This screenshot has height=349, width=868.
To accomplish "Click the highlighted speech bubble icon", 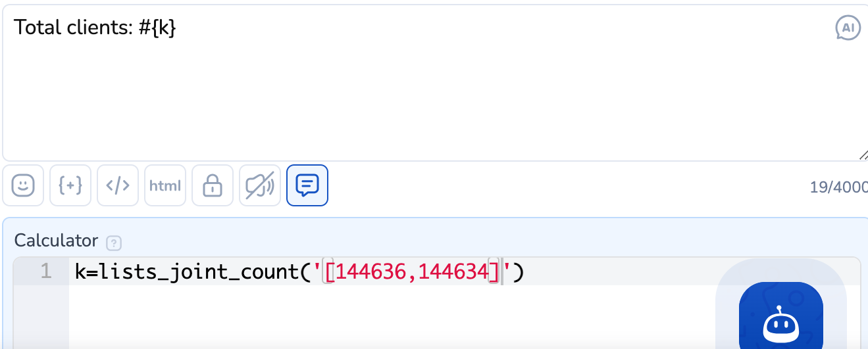I will [x=307, y=186].
